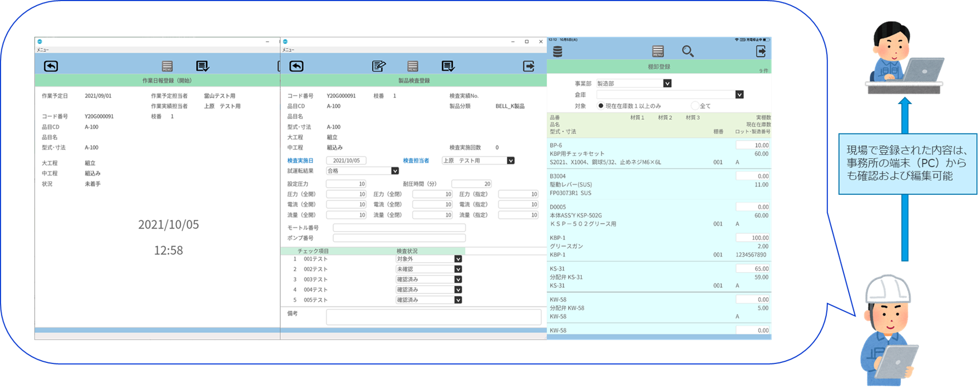Image resolution: width=980 pixels, height=388 pixels.
Task: Open MENU icon in 作業日報登録 window
Action: [x=167, y=66]
